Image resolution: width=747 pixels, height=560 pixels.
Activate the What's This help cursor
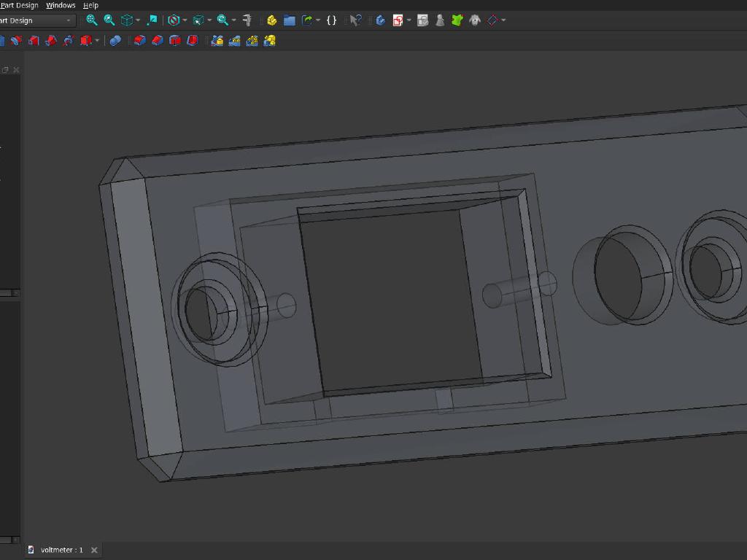point(356,20)
